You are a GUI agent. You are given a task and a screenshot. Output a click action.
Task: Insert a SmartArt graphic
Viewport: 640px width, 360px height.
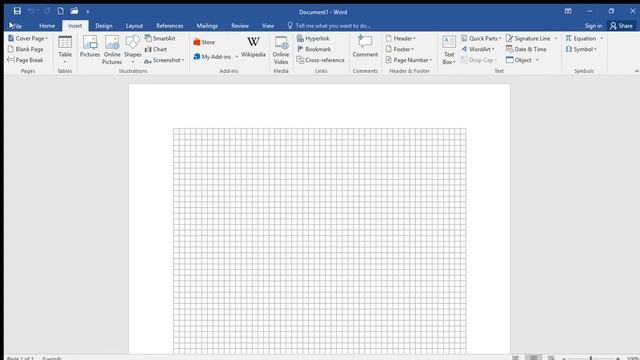point(160,38)
